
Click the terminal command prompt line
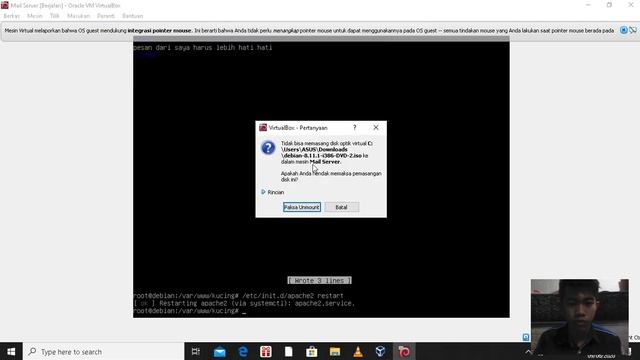coord(190,311)
